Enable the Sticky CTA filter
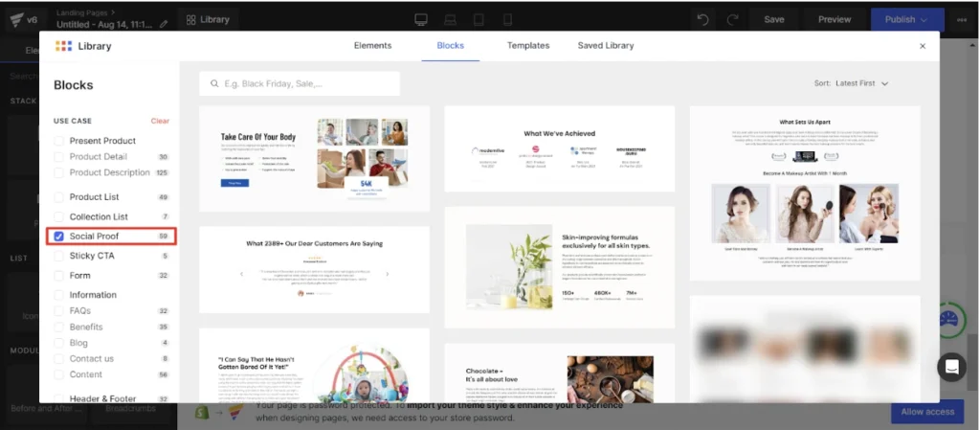Viewport: 980px width, 430px height. [58, 256]
